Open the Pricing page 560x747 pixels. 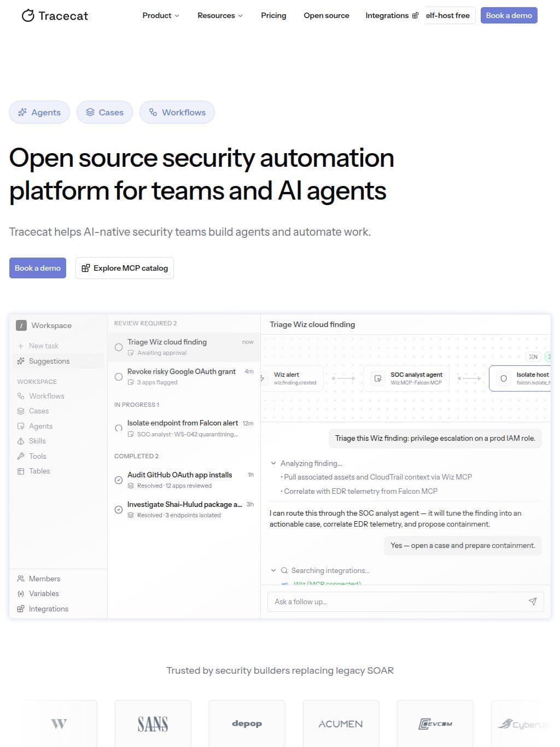click(x=273, y=15)
